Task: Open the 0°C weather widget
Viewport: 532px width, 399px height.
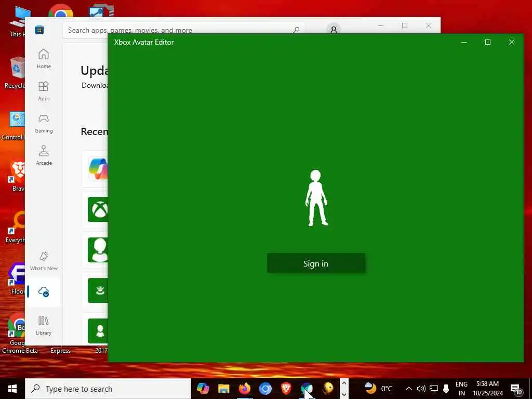Action: pos(378,388)
